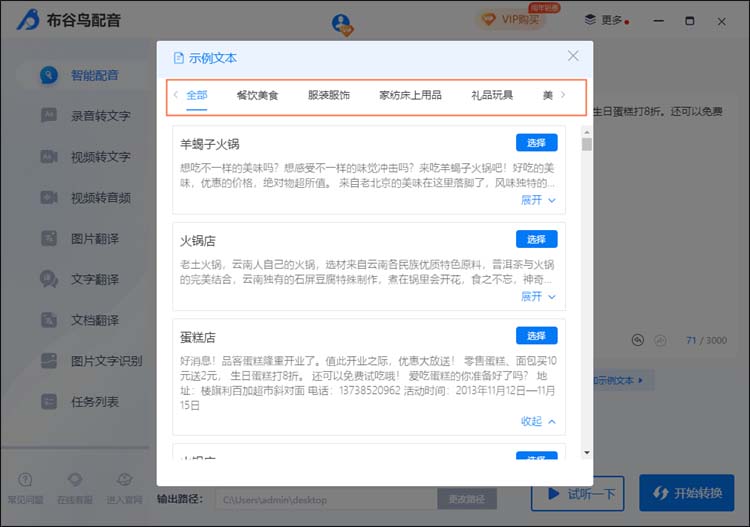This screenshot has height=527, width=750.
Task: Select the 文字翻译 sidebar icon
Action: tap(48, 280)
